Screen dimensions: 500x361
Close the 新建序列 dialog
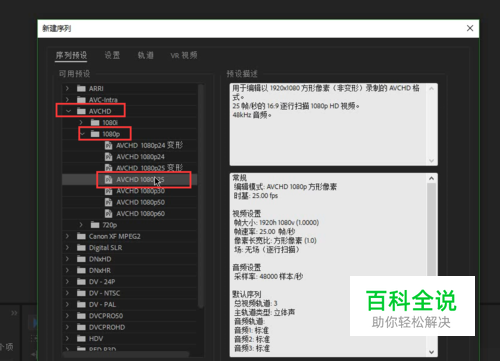tap(470, 28)
